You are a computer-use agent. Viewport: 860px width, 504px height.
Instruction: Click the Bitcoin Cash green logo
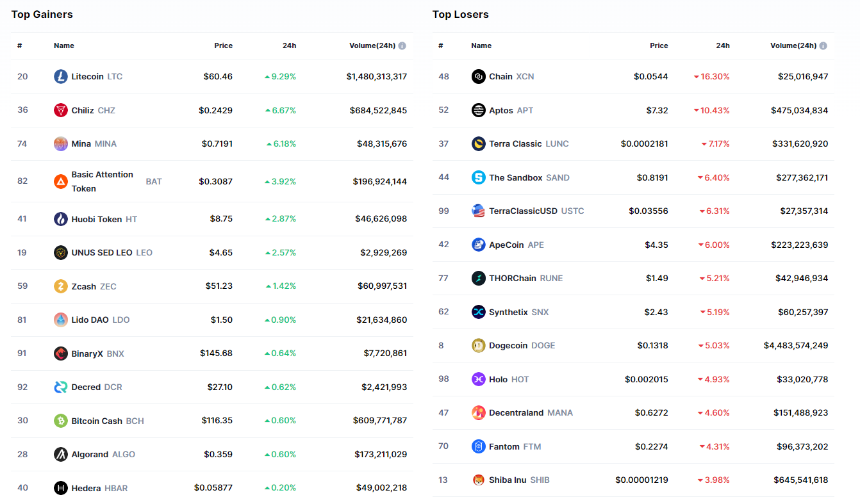(x=61, y=421)
